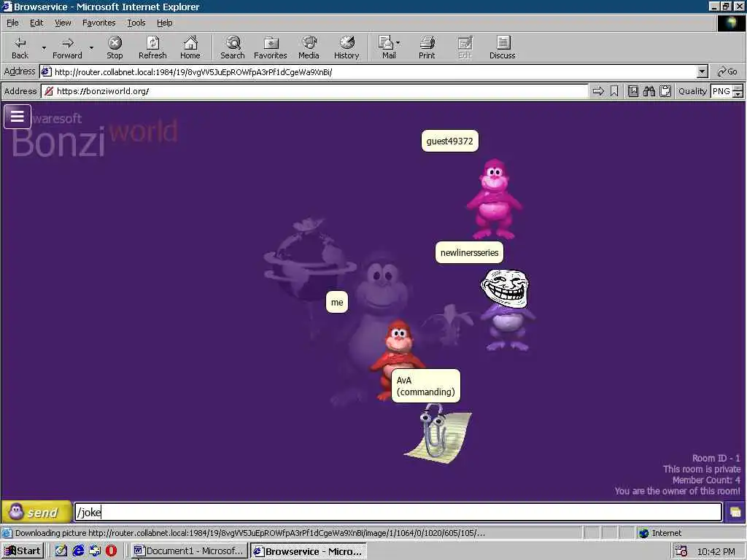Image resolution: width=747 pixels, height=560 pixels.
Task: Click the third quick launch icon next to Opera
Action: tap(95, 551)
